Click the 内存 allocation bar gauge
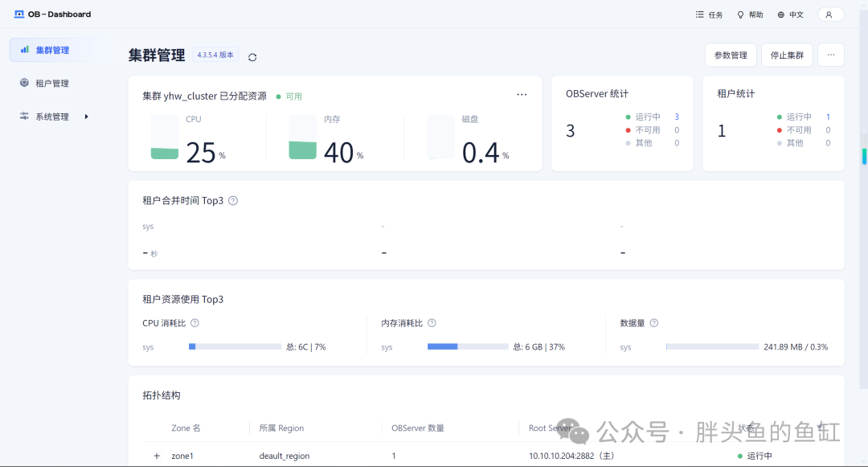 coord(303,137)
